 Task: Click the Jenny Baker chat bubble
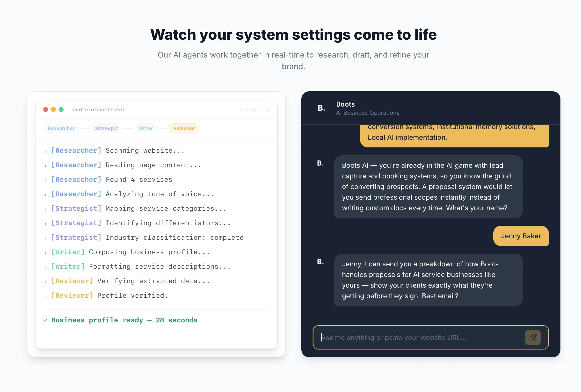(x=521, y=236)
